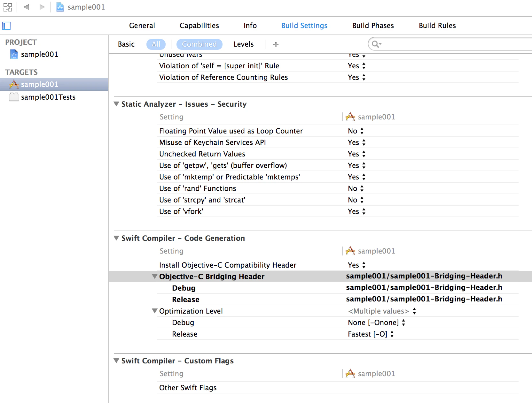Change Debug optimization None [-Onone] value
This screenshot has width=532, height=403.
(x=377, y=323)
